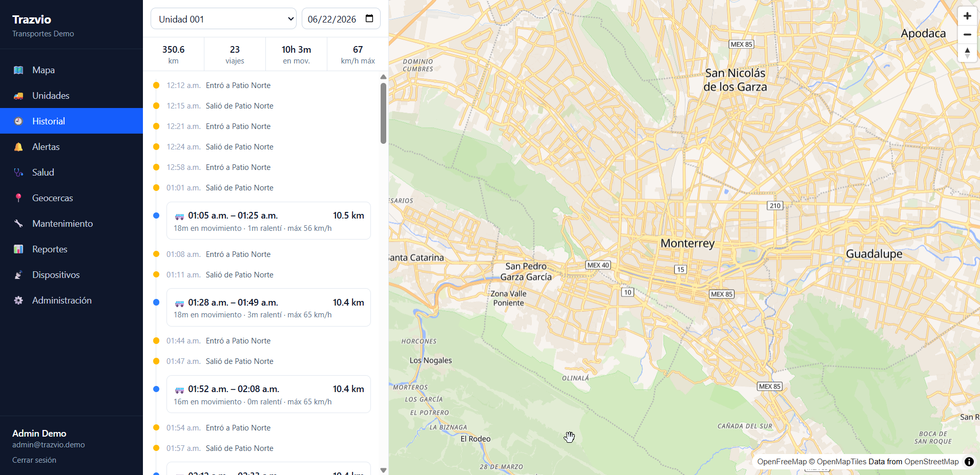Viewport: 980px width, 475px height.
Task: Zoom in on the map
Action: pyautogui.click(x=967, y=16)
